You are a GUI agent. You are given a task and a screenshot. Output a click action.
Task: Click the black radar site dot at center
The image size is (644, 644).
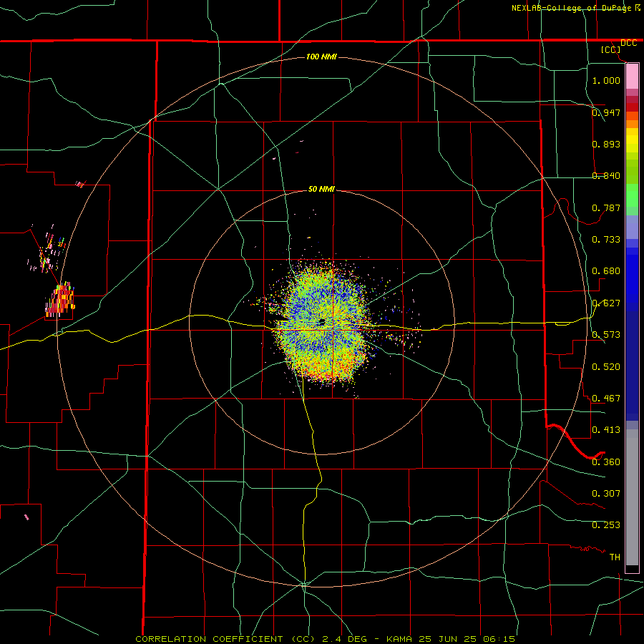[x=321, y=321]
